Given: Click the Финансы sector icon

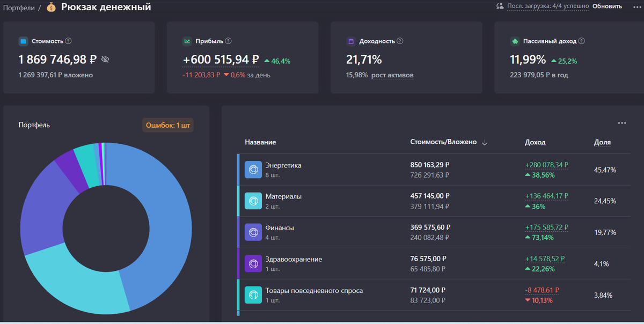Looking at the screenshot, I should point(253,232).
